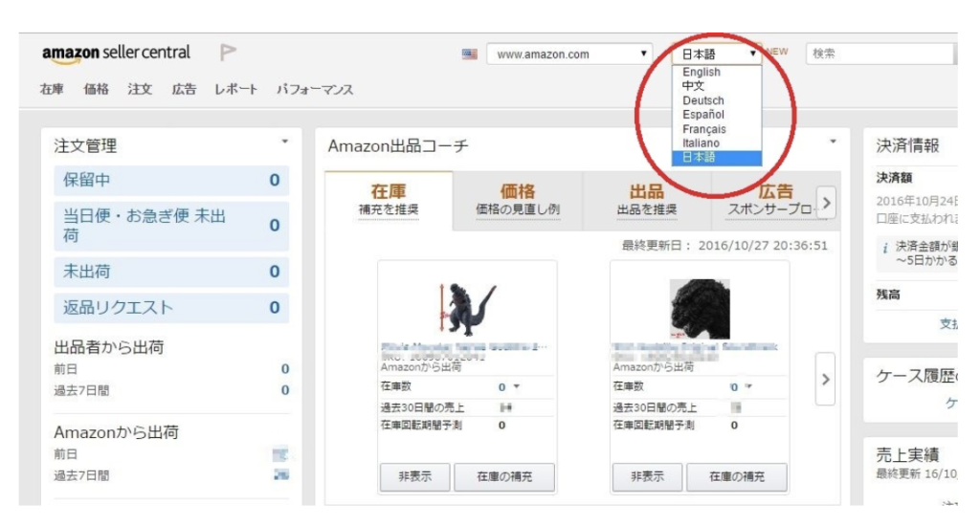
Task: Open the www.amazon.com marketplace dropdown
Action: [569, 55]
